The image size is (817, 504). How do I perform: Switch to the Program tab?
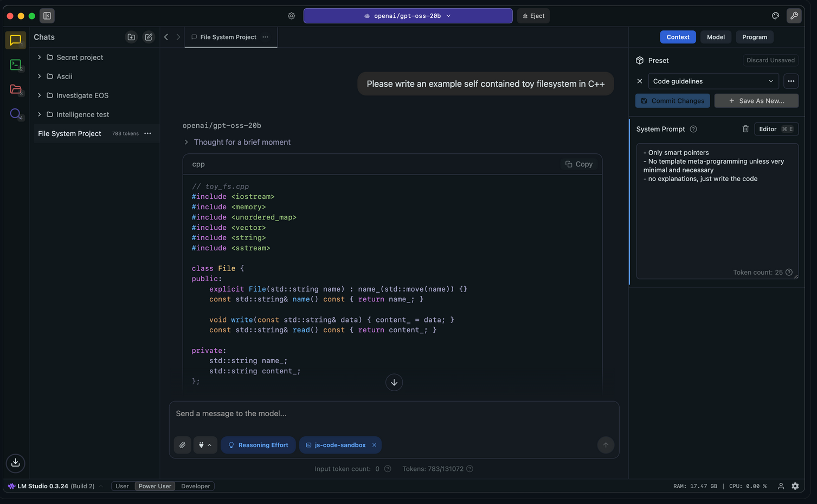754,37
